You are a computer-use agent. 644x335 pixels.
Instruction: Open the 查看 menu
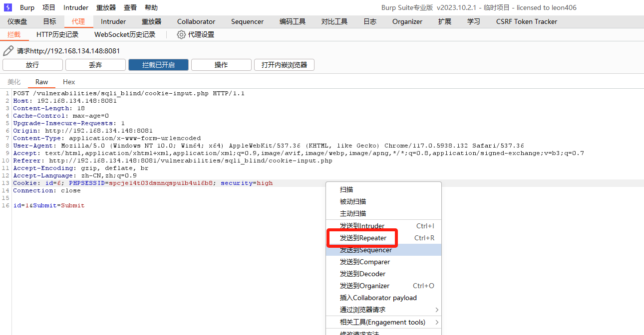(x=130, y=7)
